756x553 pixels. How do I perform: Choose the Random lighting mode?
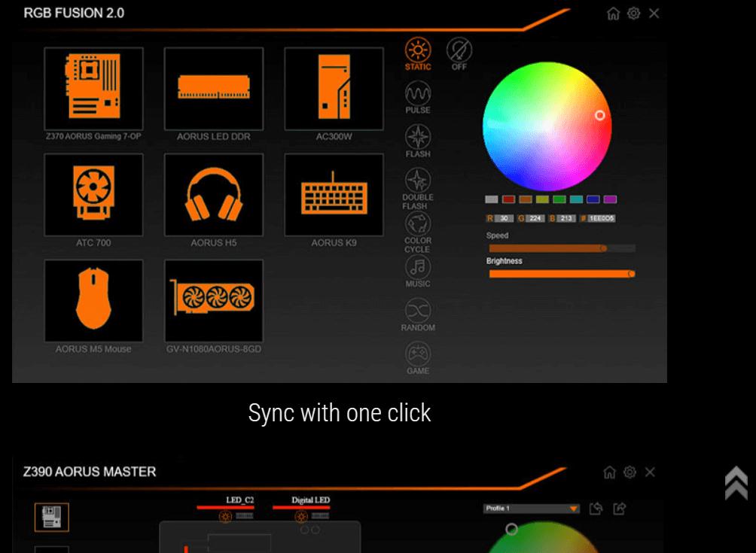tap(418, 314)
